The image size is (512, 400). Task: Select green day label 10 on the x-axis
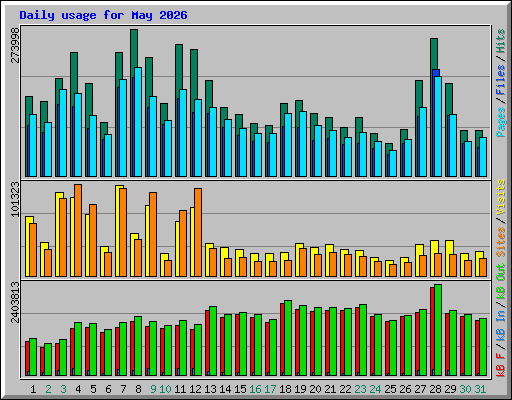coord(165,389)
